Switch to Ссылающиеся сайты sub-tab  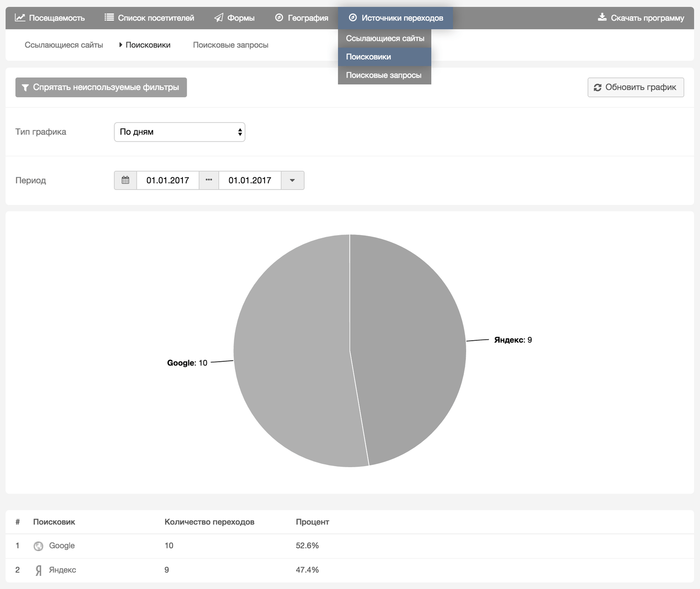[x=64, y=45]
